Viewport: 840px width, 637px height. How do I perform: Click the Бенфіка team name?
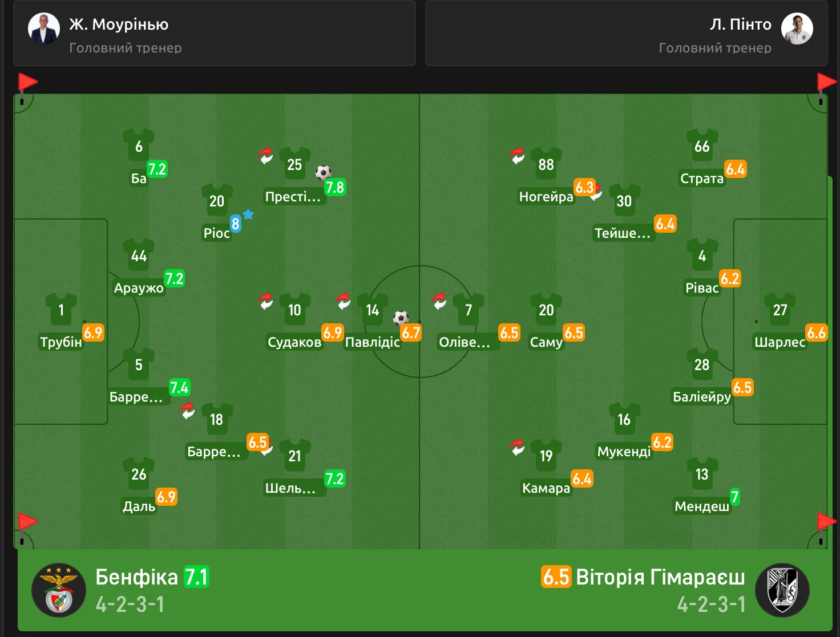tap(136, 577)
